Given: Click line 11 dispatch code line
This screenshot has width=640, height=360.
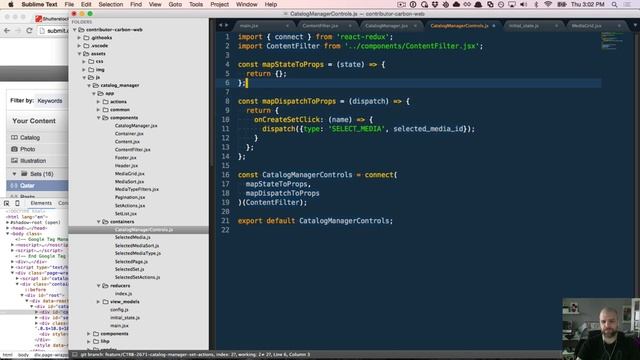Looking at the screenshot, I should click(x=368, y=129).
